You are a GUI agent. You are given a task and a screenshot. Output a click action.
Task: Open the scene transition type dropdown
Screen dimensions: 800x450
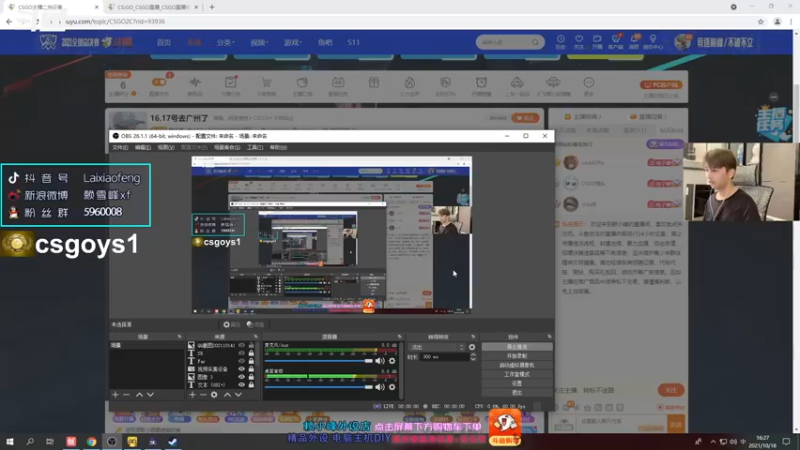pos(437,347)
